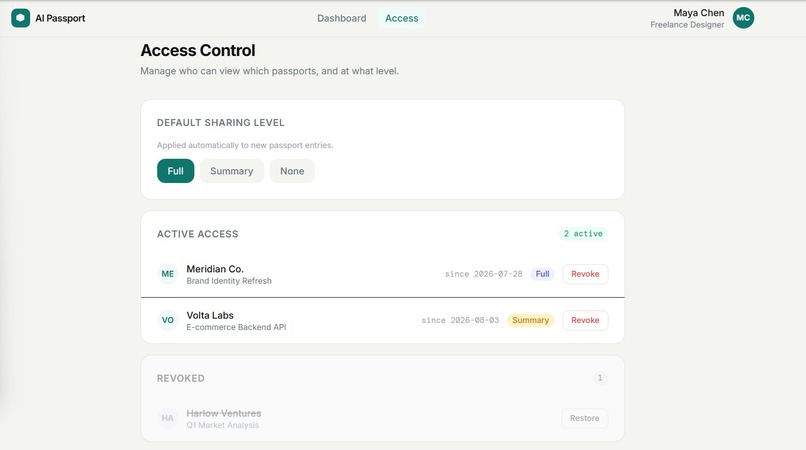Click the revoked count badge showing 1

[x=599, y=378]
